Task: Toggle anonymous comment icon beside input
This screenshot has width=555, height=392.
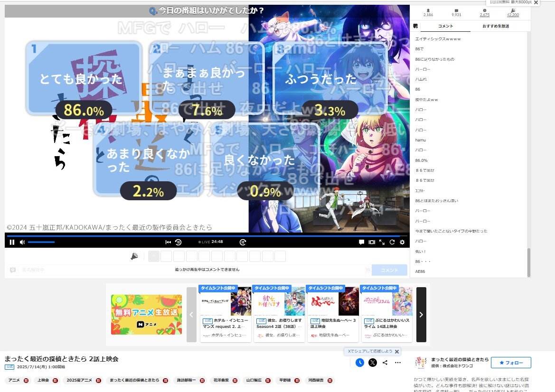Action: pos(13,270)
